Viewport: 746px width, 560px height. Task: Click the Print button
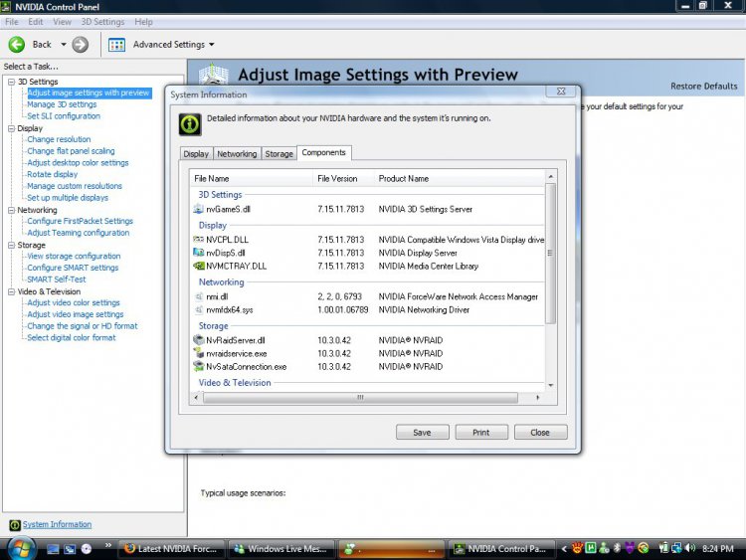(x=481, y=432)
